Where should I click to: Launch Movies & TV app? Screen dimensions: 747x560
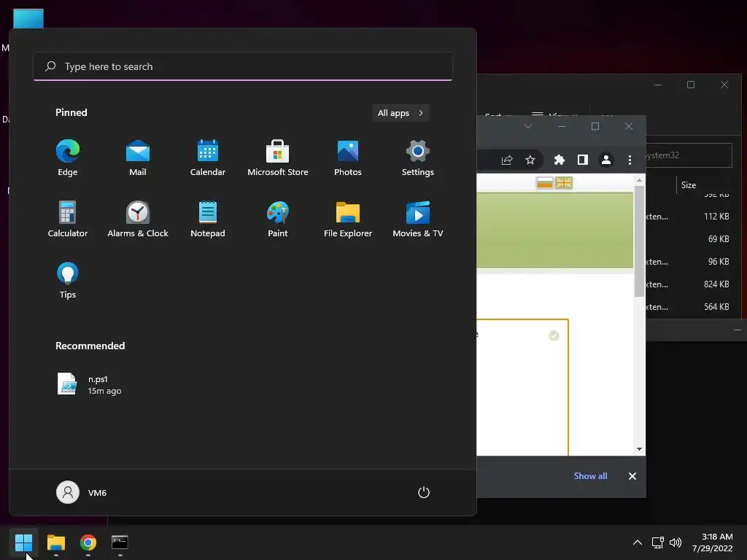(x=418, y=219)
